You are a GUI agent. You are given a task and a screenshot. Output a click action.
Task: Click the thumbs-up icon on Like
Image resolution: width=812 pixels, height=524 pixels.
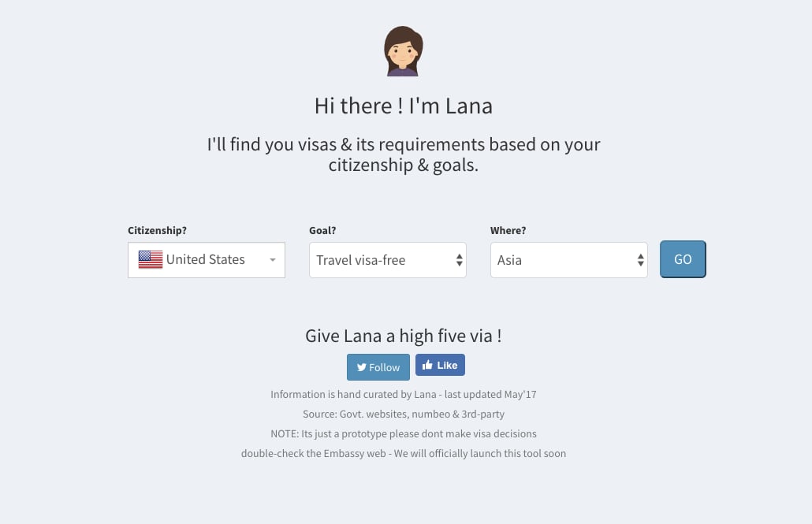coord(427,365)
